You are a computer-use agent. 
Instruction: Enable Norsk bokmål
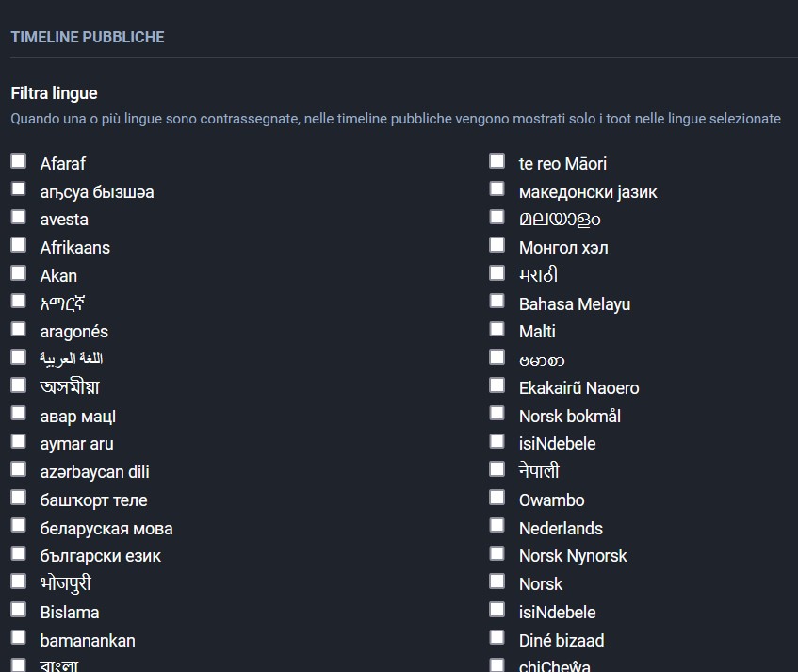coord(497,412)
